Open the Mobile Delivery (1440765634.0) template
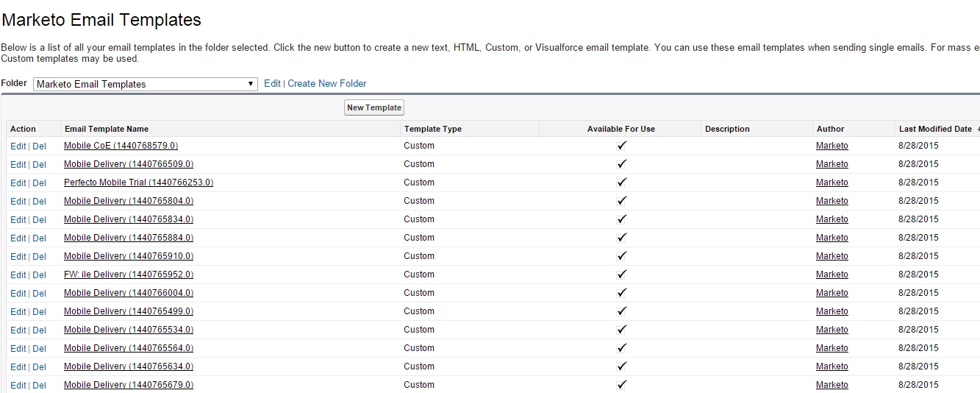Viewport: 980px width, 393px height. (129, 367)
